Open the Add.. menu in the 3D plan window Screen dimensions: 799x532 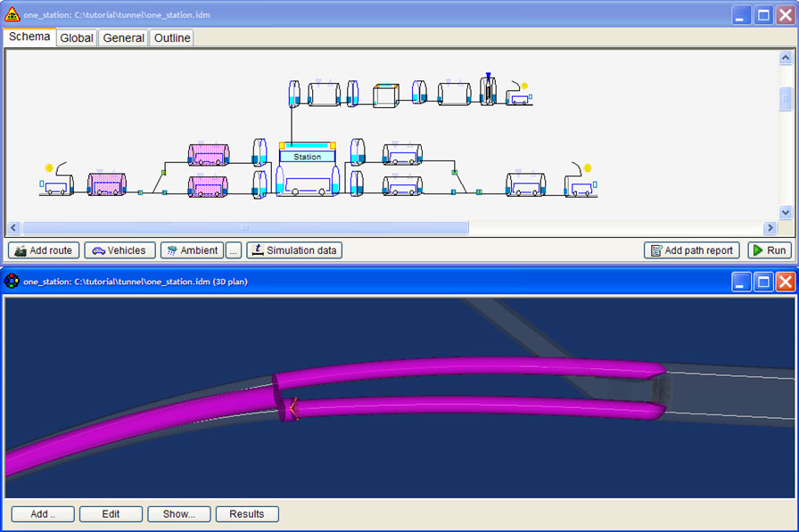click(x=43, y=514)
